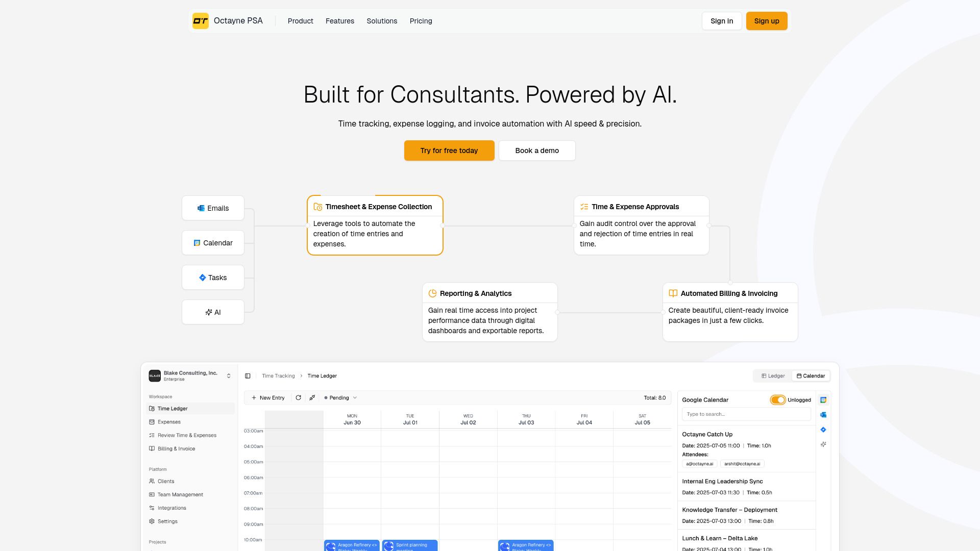Screen dimensions: 980x551
Task: Toggle the Unlogged switch off
Action: (777, 400)
